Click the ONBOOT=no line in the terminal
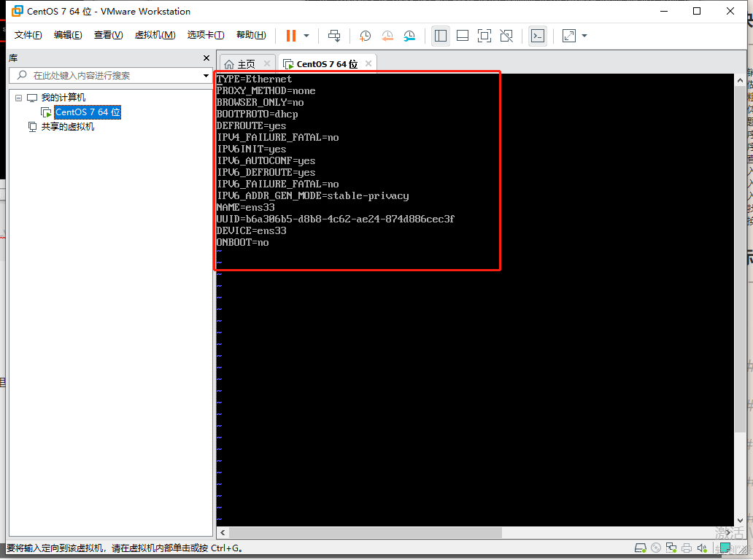 [242, 242]
